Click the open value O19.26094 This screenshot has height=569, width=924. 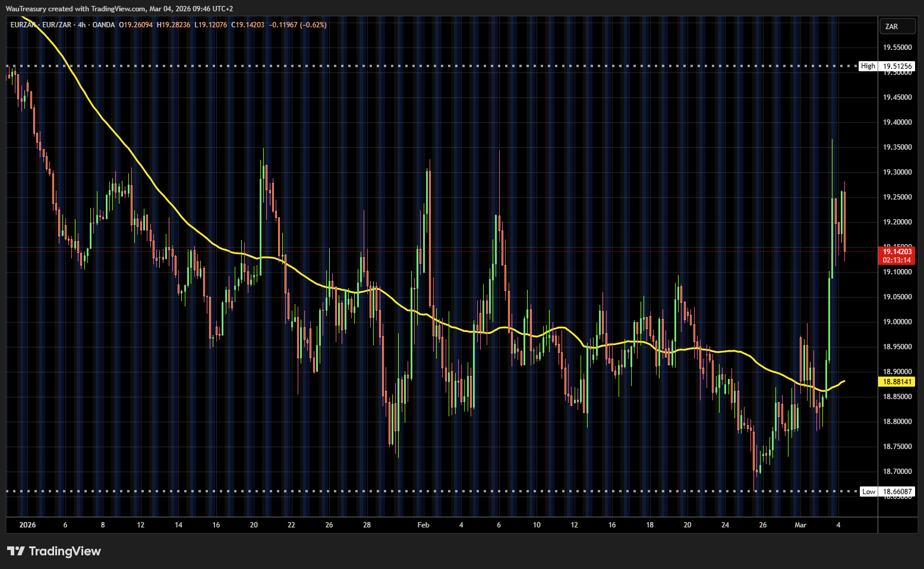tap(135, 25)
